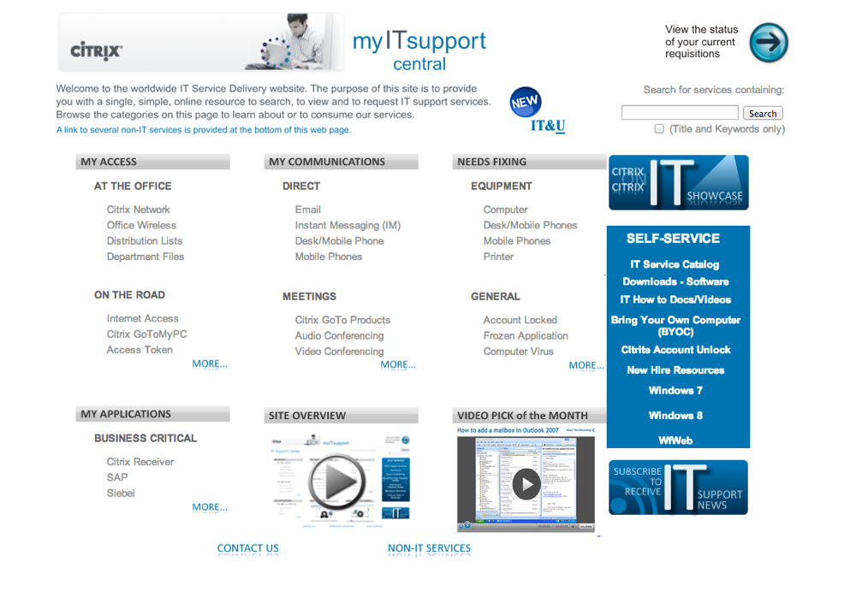Viewport: 868px width, 597px height.
Task: Select Downloads - Software menu item
Action: pyautogui.click(x=675, y=281)
